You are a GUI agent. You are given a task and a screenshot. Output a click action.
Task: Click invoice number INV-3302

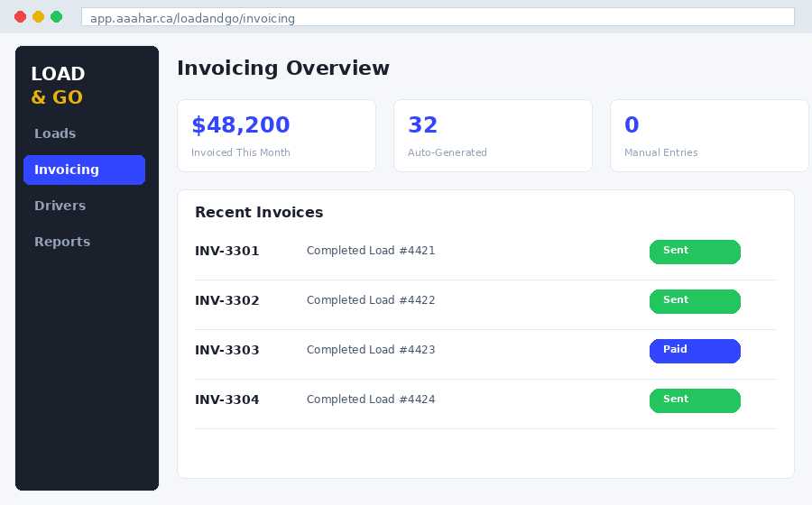tap(226, 300)
